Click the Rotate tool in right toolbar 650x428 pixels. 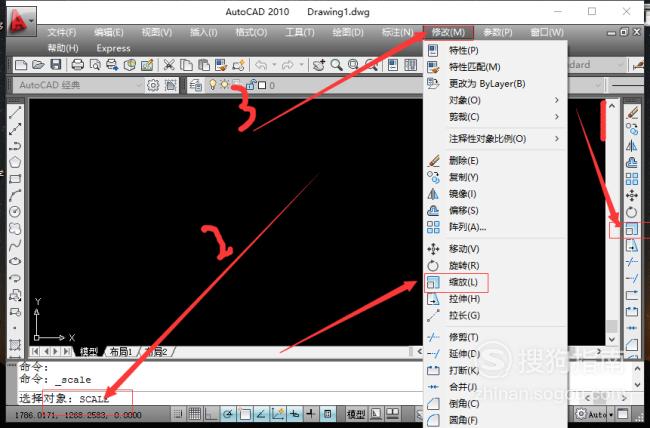pyautogui.click(x=632, y=212)
